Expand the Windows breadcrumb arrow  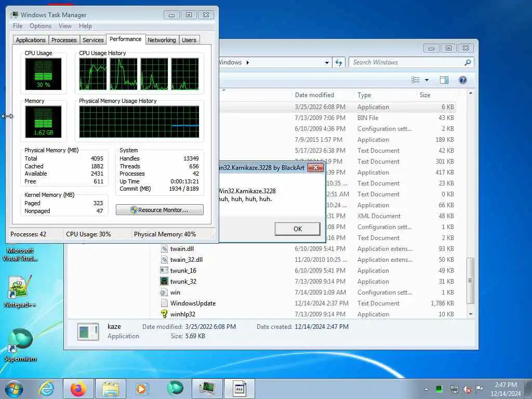pyautogui.click(x=248, y=62)
